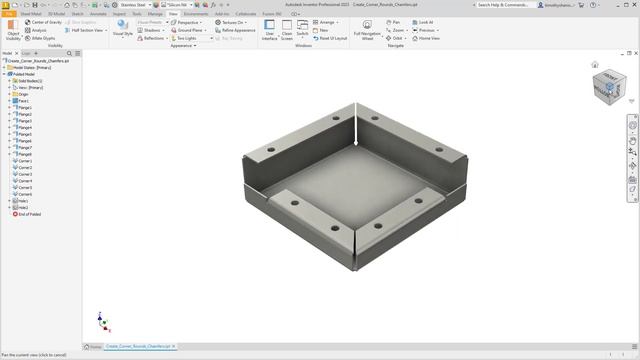Click New window

point(320,30)
